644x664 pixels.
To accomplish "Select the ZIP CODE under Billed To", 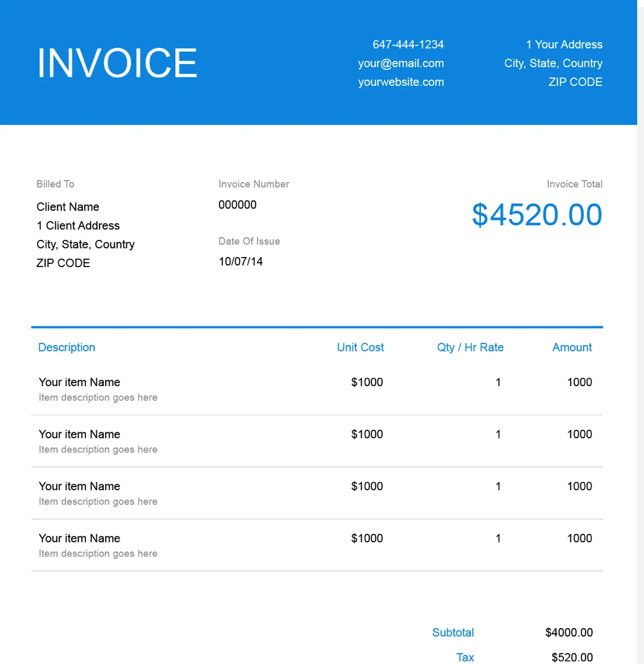I will click(x=63, y=263).
